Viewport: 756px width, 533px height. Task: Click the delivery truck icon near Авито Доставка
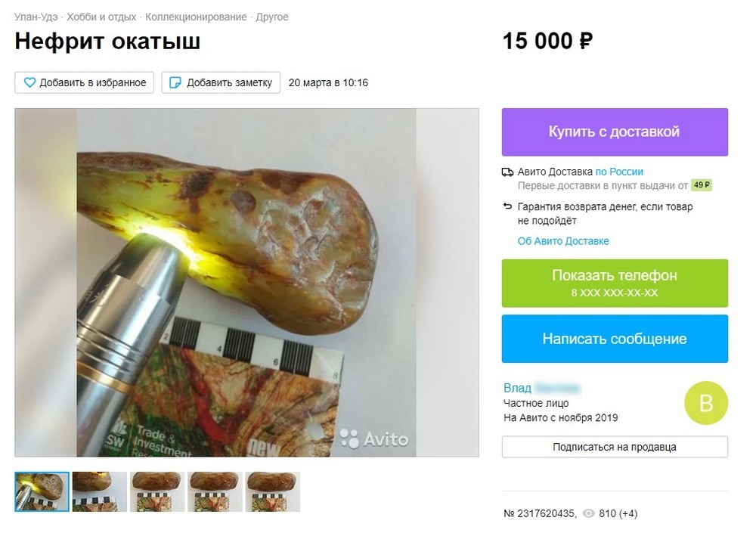point(507,172)
